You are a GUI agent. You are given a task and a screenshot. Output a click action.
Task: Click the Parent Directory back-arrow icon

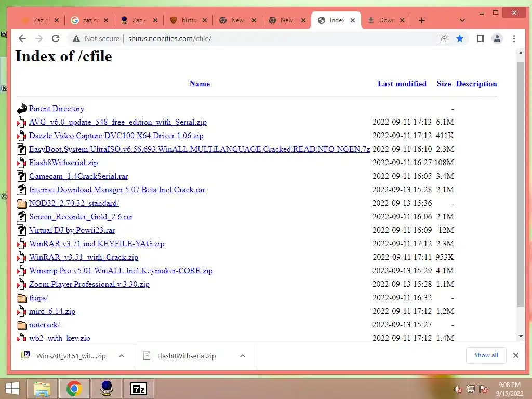click(x=21, y=109)
